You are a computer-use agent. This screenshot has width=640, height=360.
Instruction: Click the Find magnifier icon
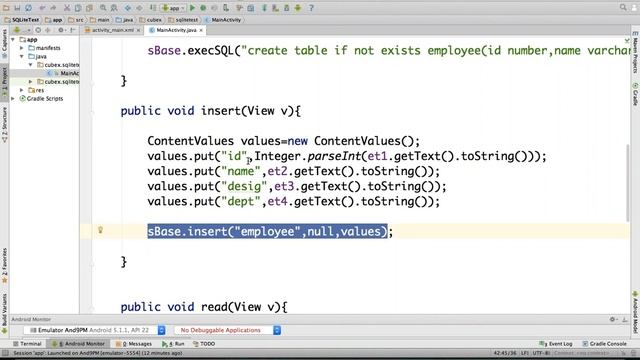coord(103,8)
